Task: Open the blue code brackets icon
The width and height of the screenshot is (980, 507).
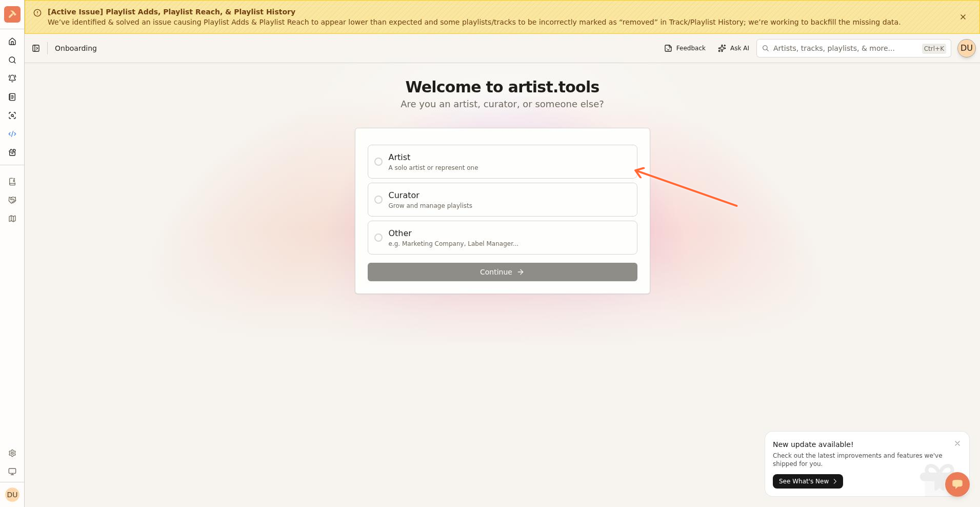Action: coord(12,134)
